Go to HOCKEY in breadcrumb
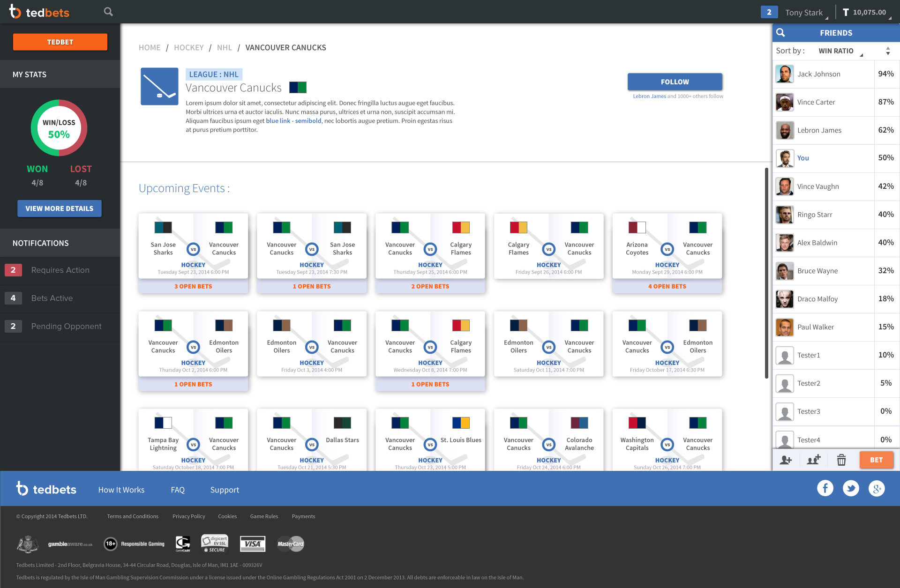Image resolution: width=900 pixels, height=588 pixels. (188, 48)
